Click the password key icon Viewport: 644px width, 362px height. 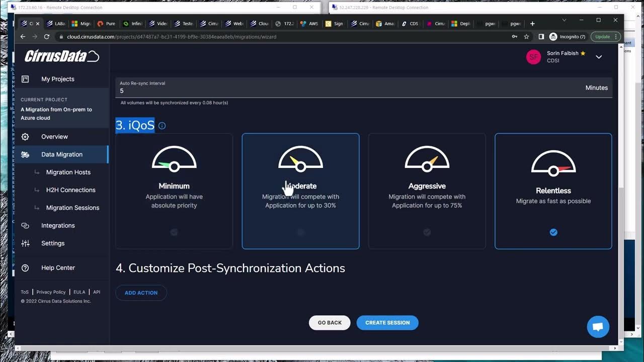click(x=514, y=37)
